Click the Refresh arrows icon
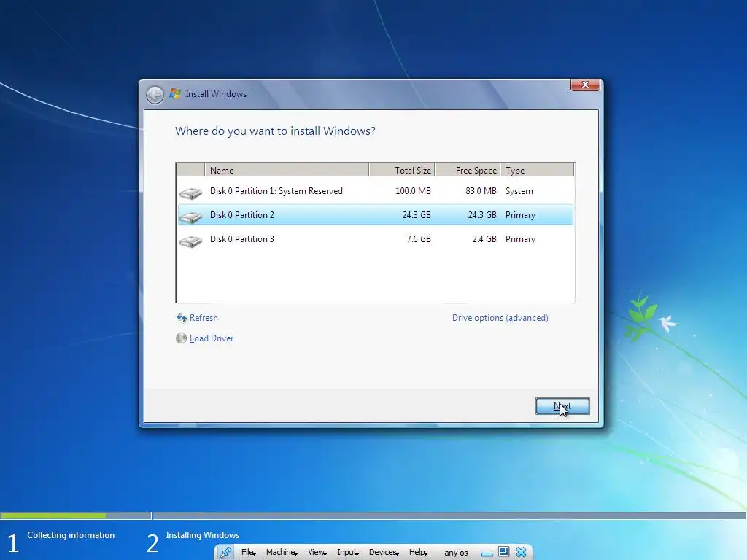The height and width of the screenshot is (560, 747). tap(182, 318)
